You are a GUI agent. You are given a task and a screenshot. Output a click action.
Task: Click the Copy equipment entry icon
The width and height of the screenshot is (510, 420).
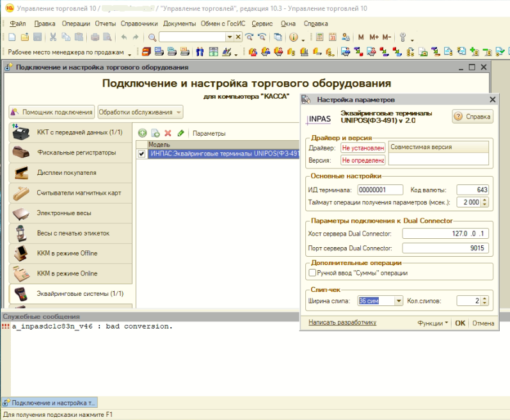(x=155, y=133)
